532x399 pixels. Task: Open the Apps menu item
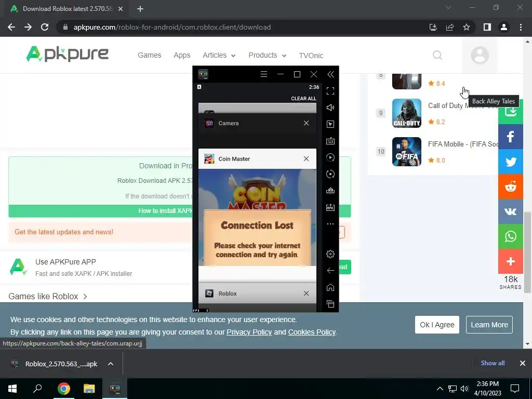point(182,55)
